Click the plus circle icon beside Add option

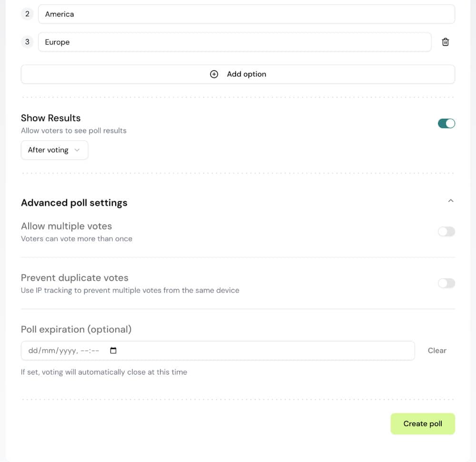pyautogui.click(x=214, y=74)
